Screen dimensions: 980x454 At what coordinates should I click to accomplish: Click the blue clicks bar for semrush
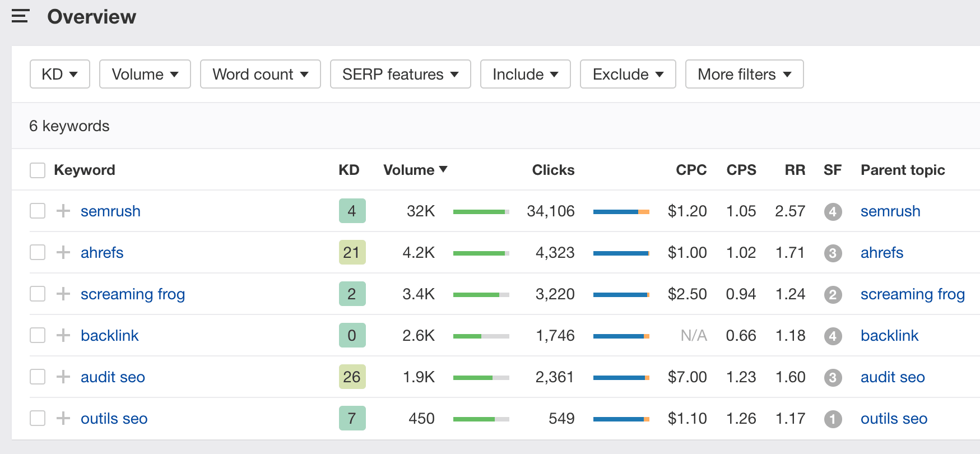tap(621, 212)
